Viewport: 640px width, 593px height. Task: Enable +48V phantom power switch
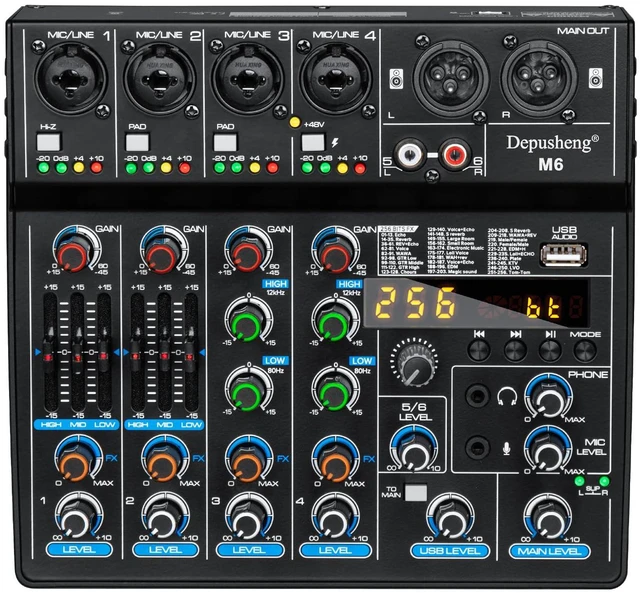point(313,142)
